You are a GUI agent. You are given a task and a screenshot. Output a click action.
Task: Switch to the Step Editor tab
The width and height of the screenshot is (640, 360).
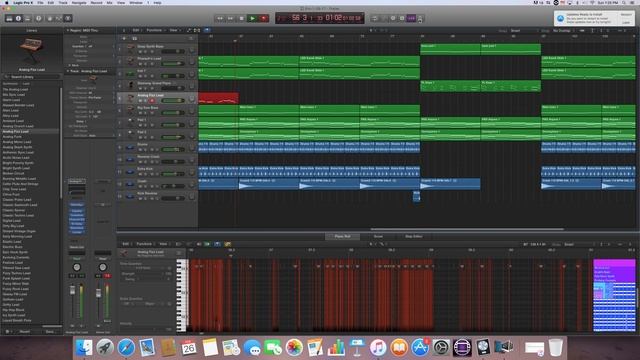(x=413, y=236)
